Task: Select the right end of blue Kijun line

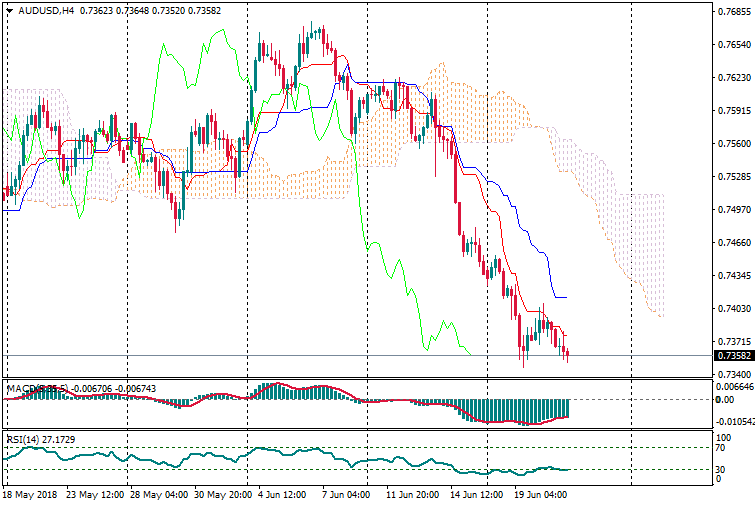Action: (565, 297)
